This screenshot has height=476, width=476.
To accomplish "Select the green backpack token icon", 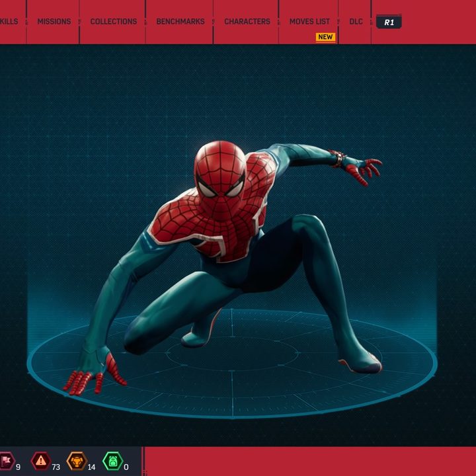I will (112, 461).
